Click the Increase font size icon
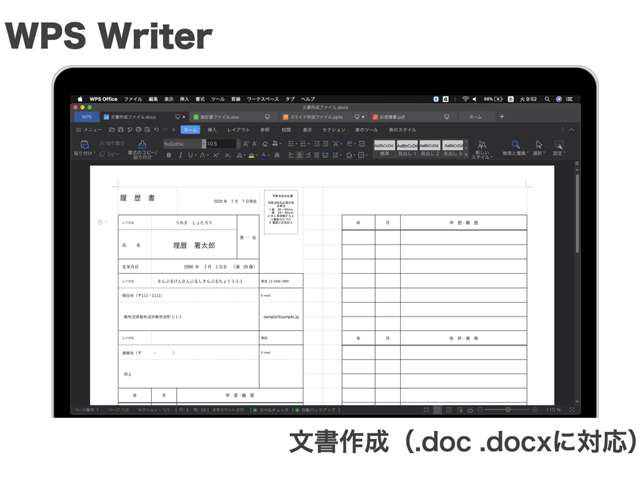Image resolution: width=640 pixels, height=480 pixels. pyautogui.click(x=246, y=144)
